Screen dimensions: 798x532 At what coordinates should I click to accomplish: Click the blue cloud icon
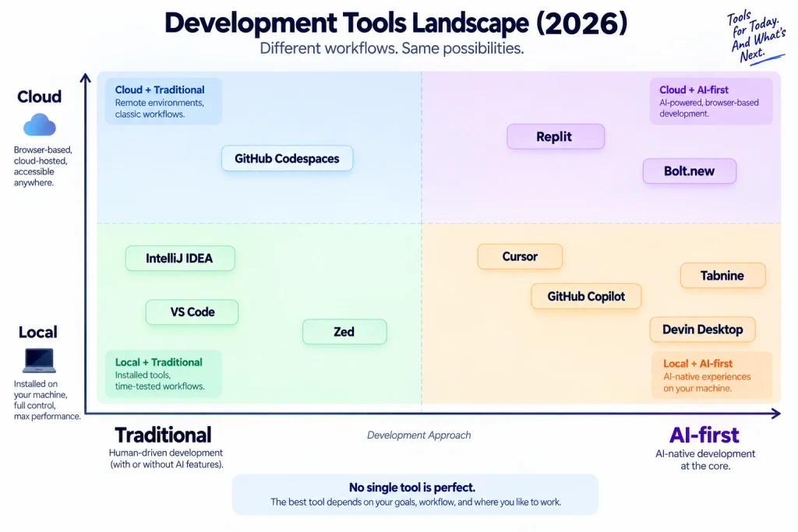tap(39, 125)
